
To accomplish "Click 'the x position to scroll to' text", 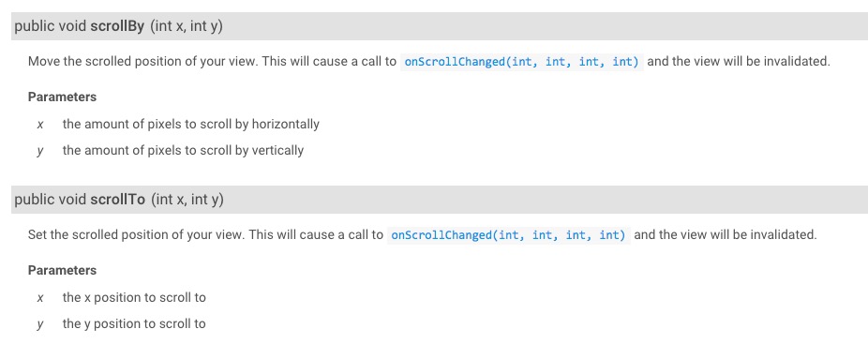I will pos(134,297).
